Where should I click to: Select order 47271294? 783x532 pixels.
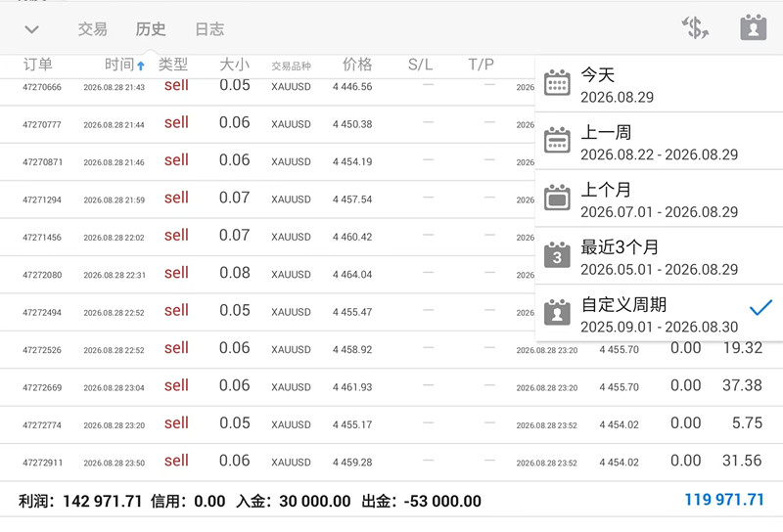click(x=42, y=199)
